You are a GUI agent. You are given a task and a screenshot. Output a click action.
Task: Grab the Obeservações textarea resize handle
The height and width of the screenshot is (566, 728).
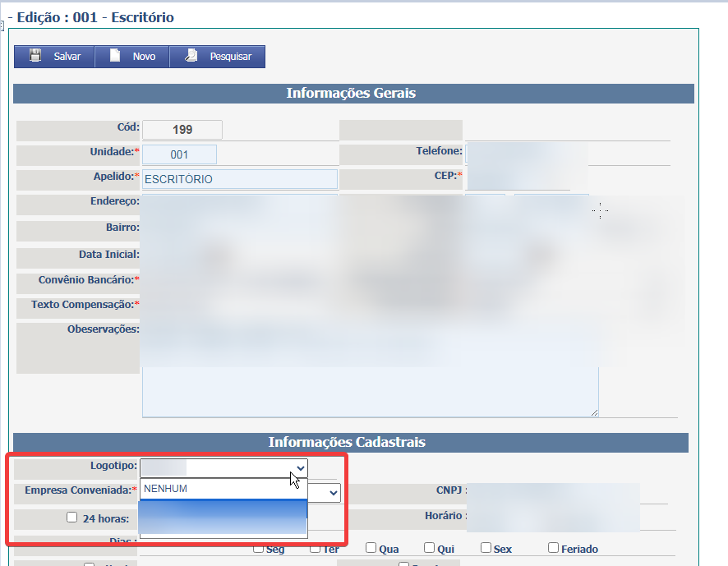[x=594, y=412]
